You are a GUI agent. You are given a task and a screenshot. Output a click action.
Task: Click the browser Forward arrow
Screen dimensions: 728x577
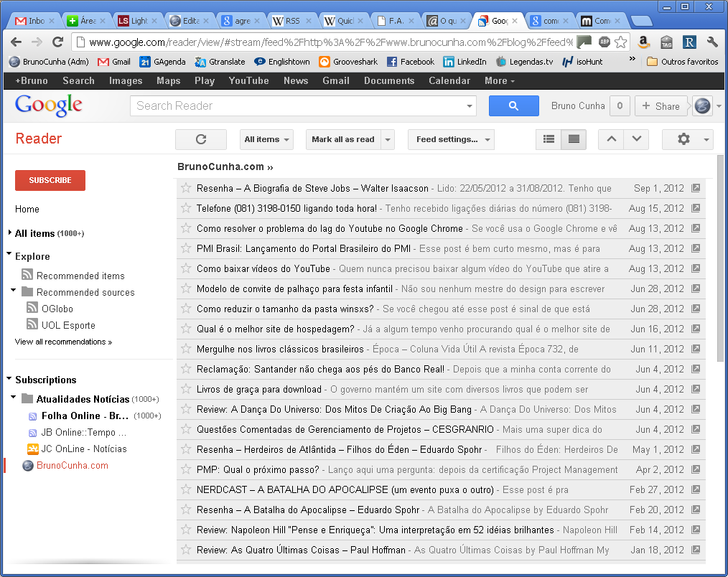[37, 42]
